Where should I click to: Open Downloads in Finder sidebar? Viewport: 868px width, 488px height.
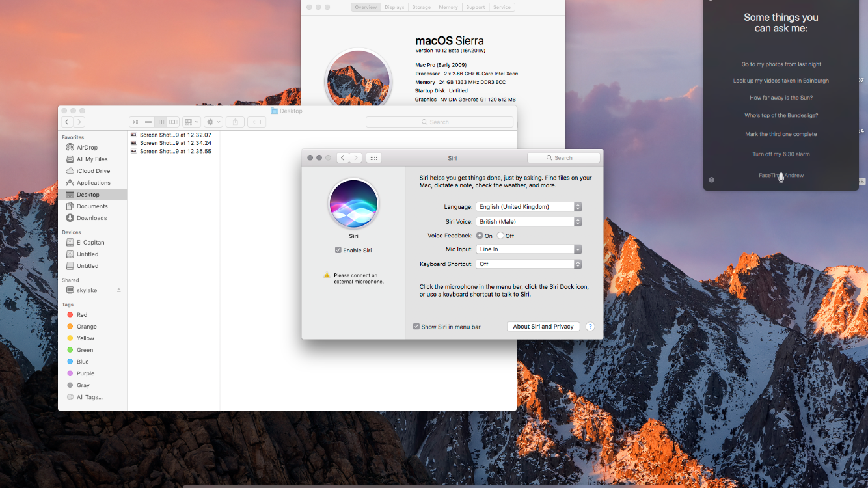coord(92,218)
